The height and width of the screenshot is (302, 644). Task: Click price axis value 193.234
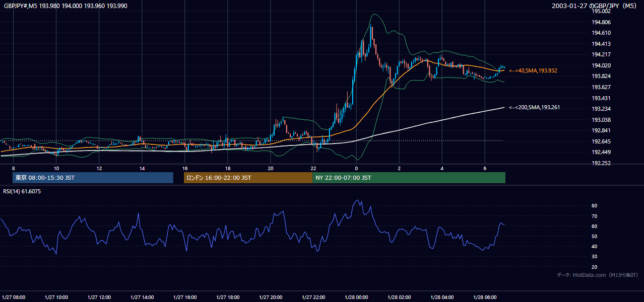(601, 109)
